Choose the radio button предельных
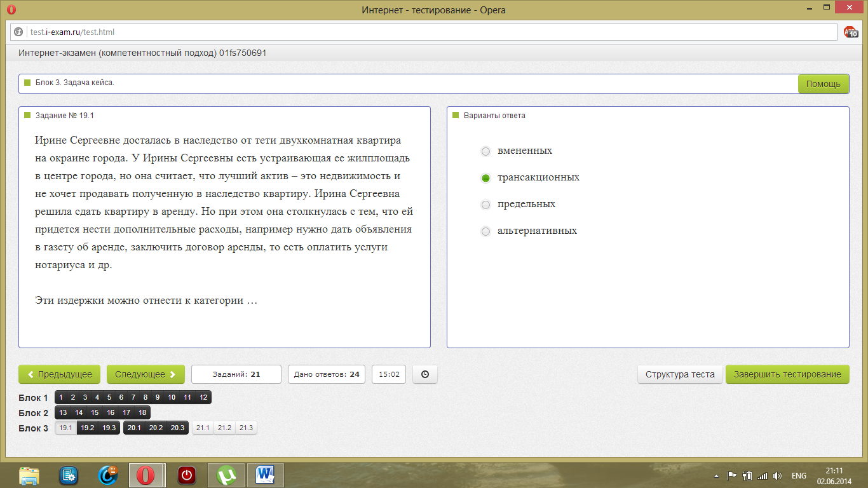The image size is (868, 488). tap(486, 205)
